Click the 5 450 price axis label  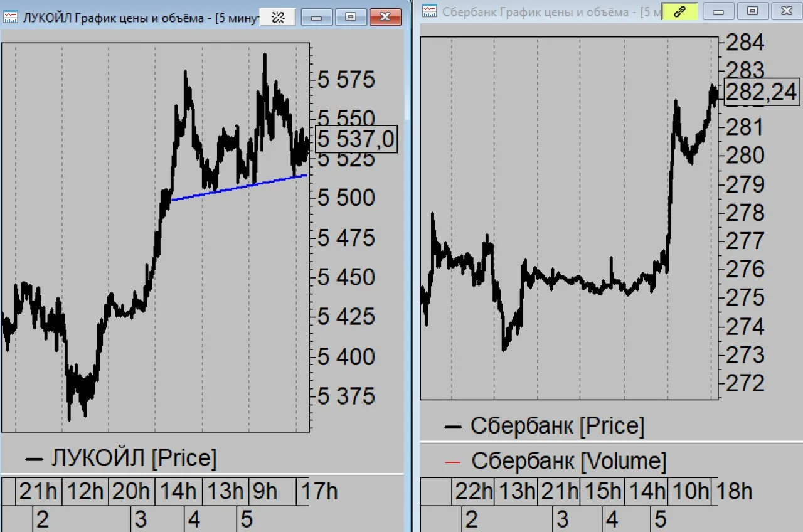346,277
